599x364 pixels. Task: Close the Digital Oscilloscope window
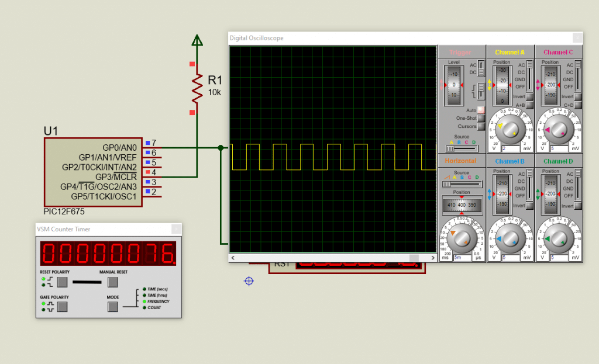[577, 38]
